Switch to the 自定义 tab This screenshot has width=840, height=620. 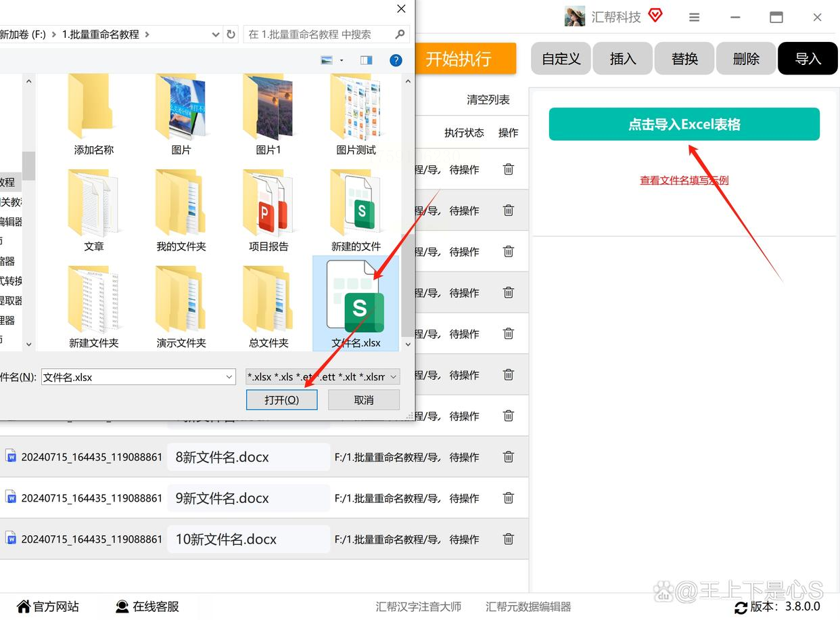561,59
